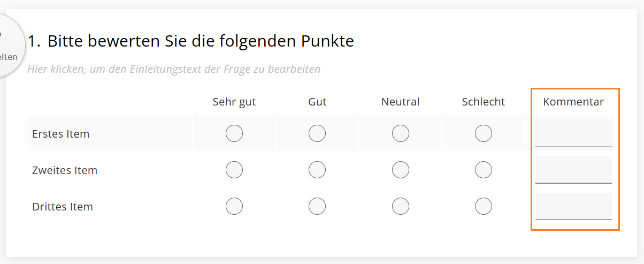Focus the Kommentar field for Zweites Item
The width and height of the screenshot is (644, 264).
(x=573, y=170)
